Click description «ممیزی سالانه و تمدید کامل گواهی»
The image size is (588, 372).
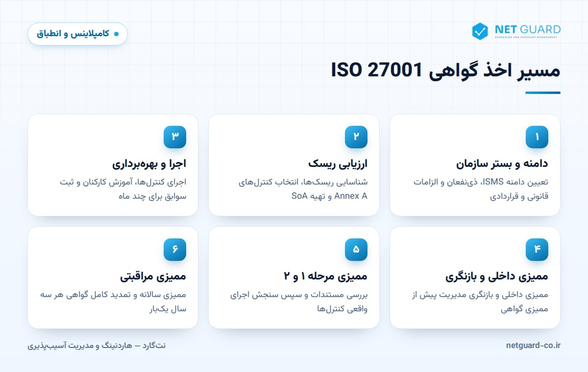tap(113, 302)
